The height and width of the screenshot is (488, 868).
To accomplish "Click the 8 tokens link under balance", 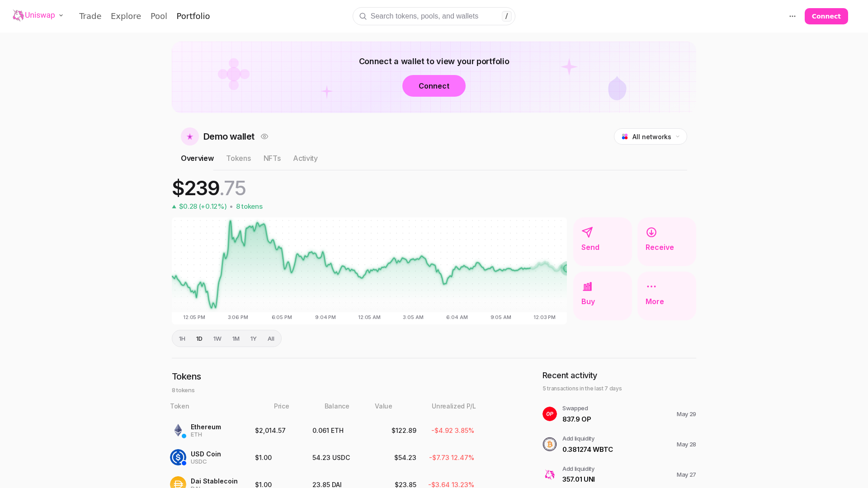I will 249,206.
